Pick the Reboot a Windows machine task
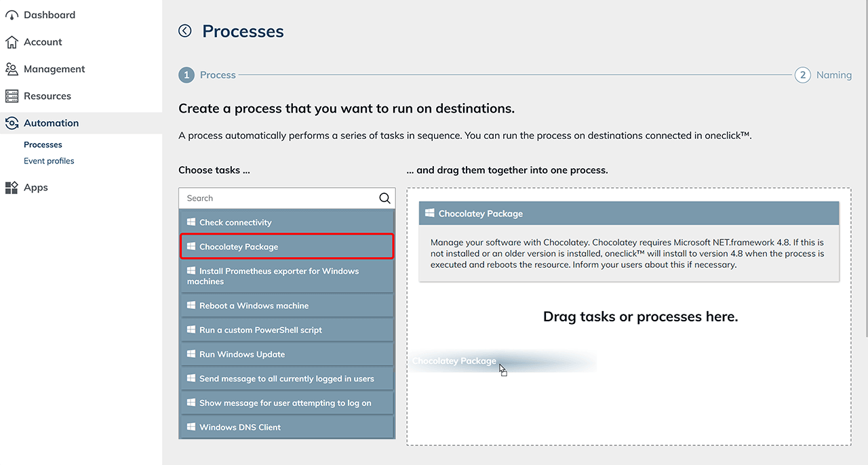868x465 pixels. click(287, 306)
